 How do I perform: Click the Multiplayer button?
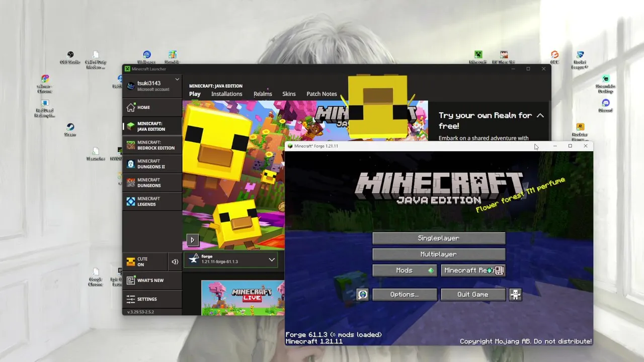(x=439, y=254)
